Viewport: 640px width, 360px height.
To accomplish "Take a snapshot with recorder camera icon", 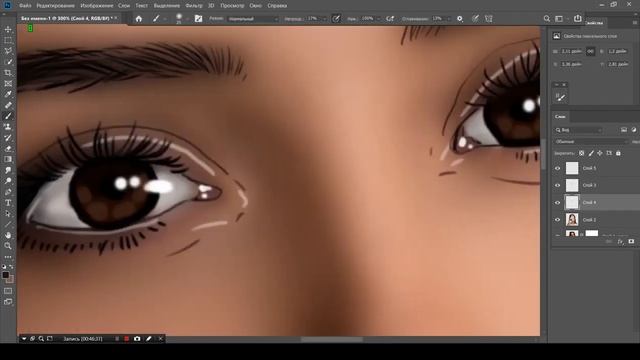I will (x=137, y=339).
